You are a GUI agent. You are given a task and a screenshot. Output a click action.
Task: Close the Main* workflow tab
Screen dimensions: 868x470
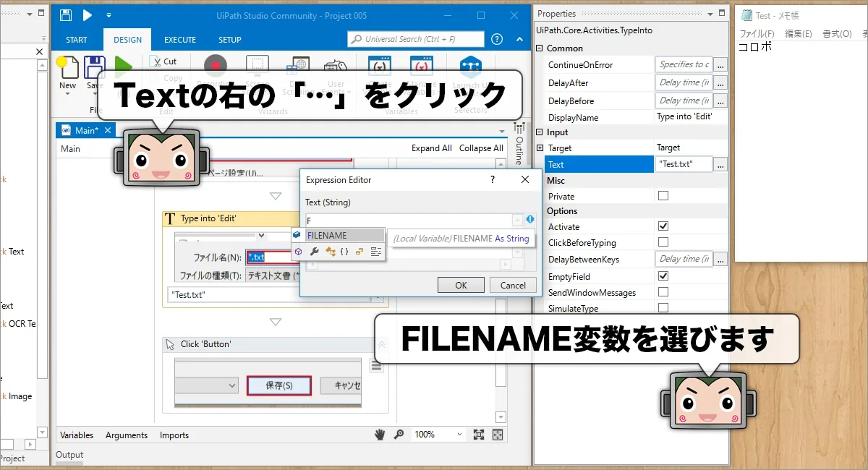(x=107, y=130)
